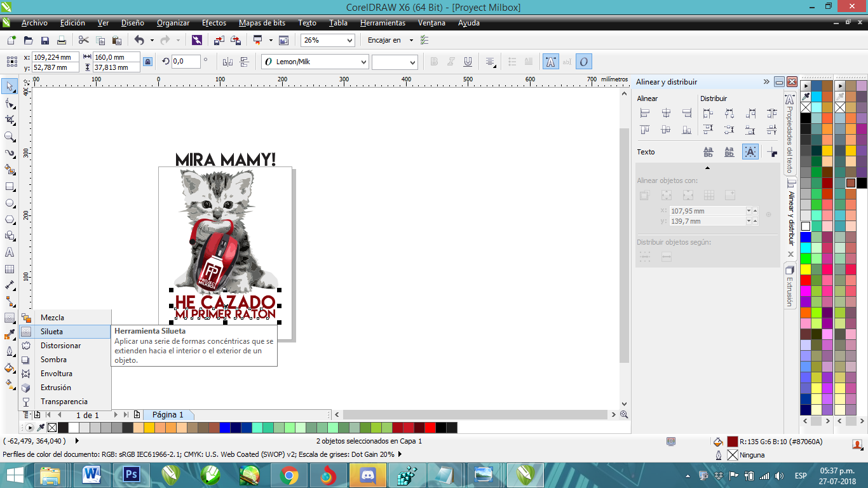Image resolution: width=868 pixels, height=488 pixels.
Task: Click the Print icon
Action: tap(62, 40)
